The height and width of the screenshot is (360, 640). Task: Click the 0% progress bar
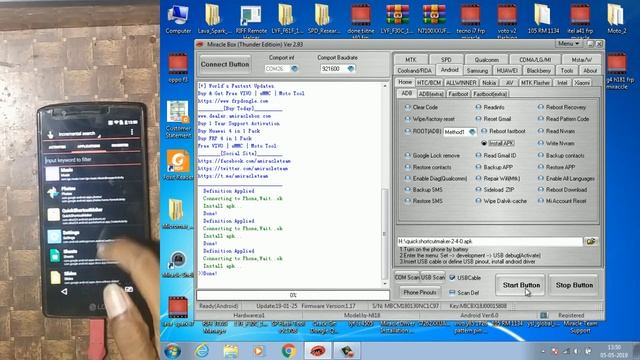click(293, 295)
